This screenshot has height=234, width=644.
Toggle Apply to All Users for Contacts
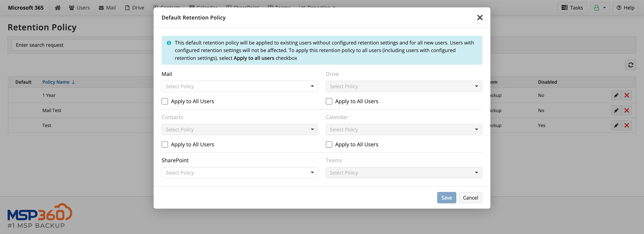click(165, 144)
